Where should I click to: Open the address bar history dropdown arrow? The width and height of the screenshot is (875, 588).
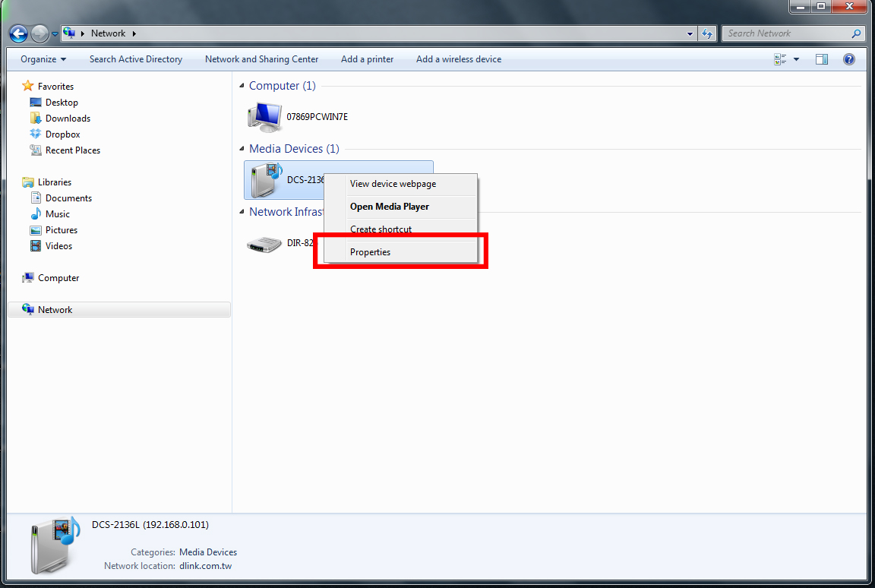[690, 33]
